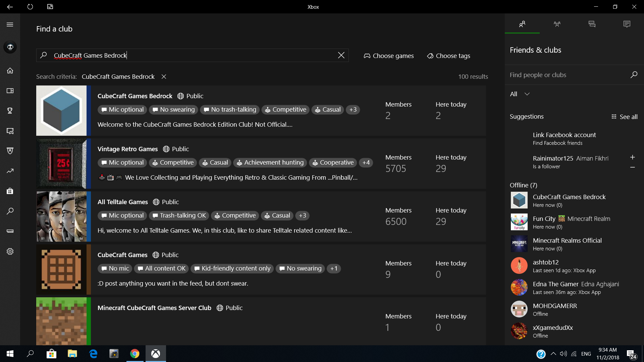Open Google Chrome from taskbar
This screenshot has width=644, height=362.
point(135,354)
